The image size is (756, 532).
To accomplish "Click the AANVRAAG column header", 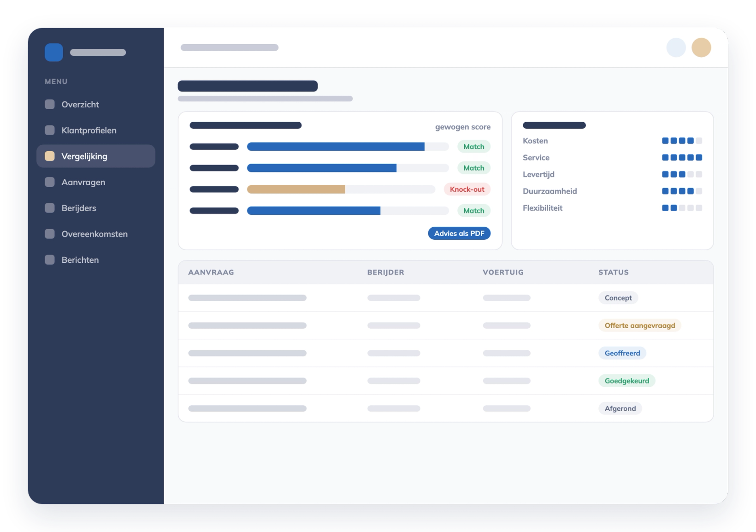I will point(211,272).
